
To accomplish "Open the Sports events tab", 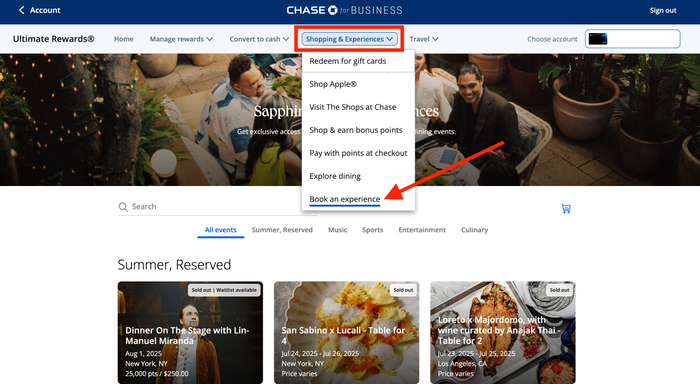I will click(x=373, y=230).
